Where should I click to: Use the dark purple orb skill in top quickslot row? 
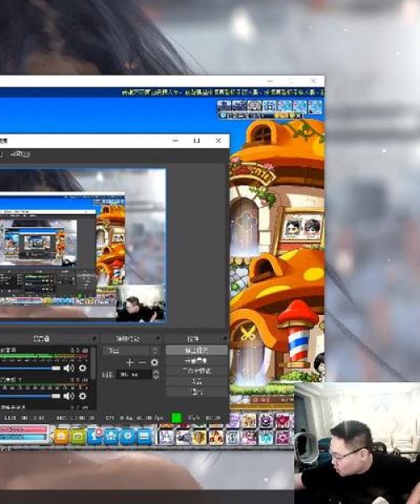[x=266, y=421]
